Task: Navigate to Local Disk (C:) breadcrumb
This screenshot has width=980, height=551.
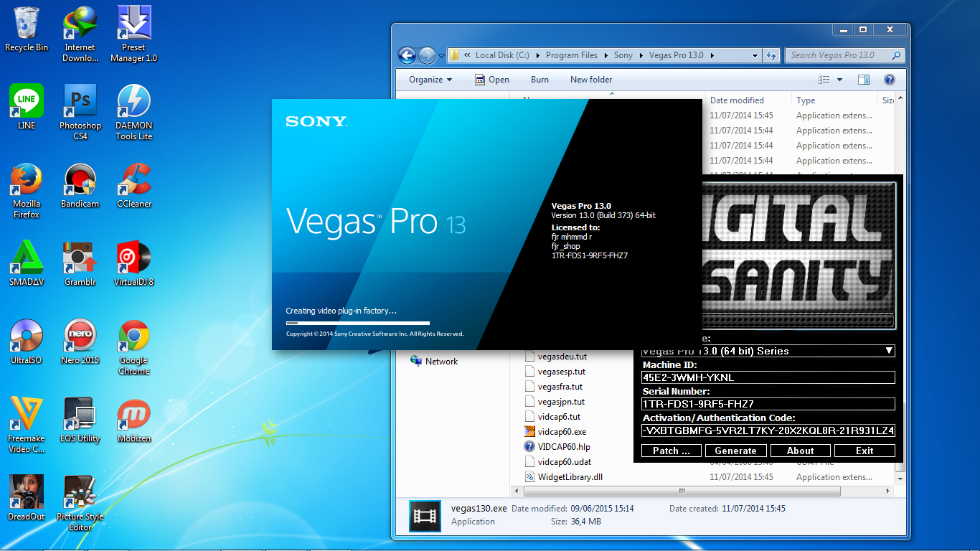Action: pos(502,55)
